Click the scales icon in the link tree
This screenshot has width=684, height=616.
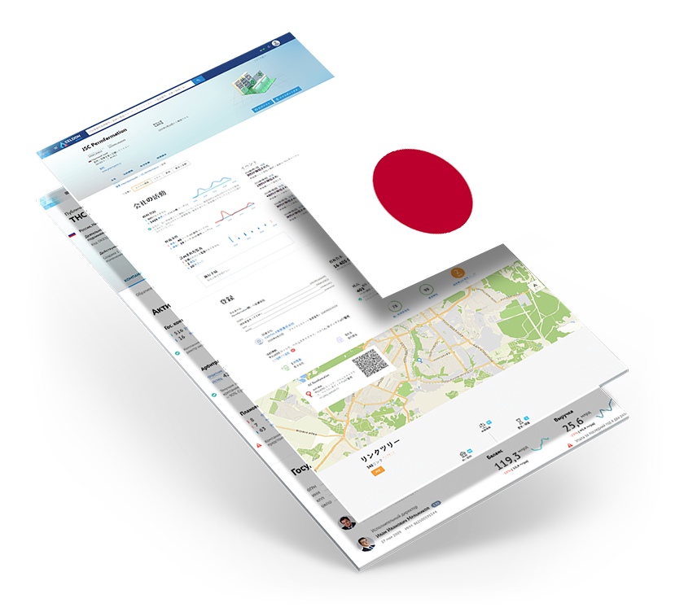click(482, 425)
